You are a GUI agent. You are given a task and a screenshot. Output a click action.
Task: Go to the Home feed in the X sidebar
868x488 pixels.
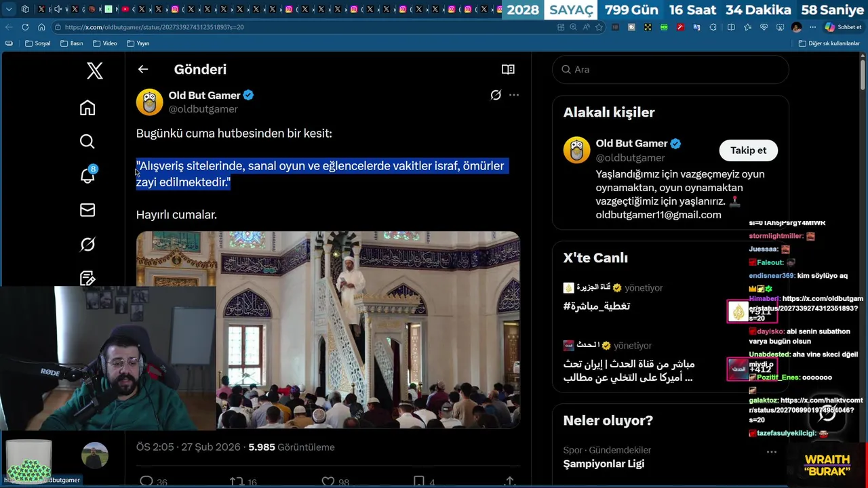coord(87,108)
